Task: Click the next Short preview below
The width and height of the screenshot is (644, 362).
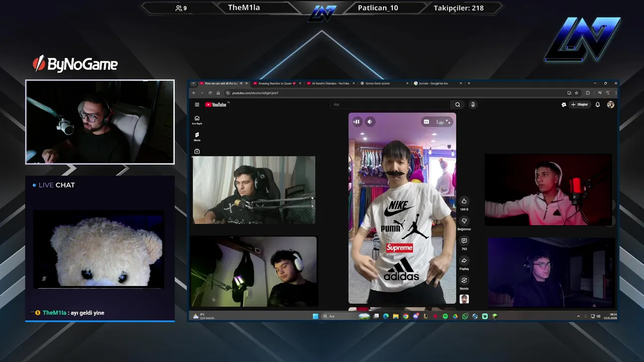Action: tap(402, 309)
